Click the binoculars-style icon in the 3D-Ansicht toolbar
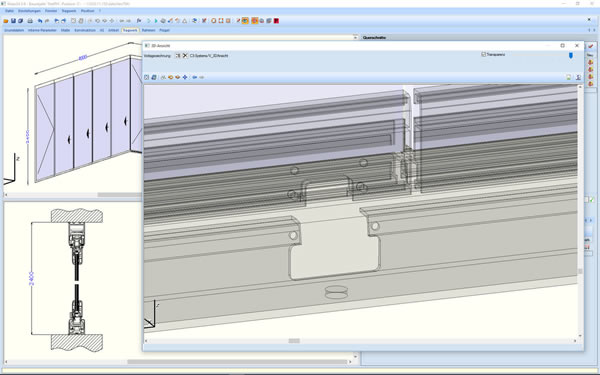600x375 pixels. click(x=163, y=77)
